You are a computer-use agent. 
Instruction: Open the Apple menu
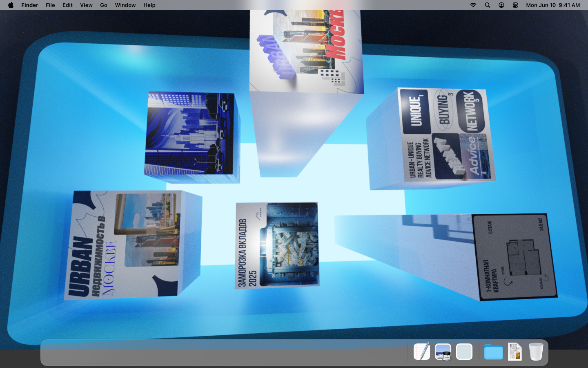tap(11, 5)
